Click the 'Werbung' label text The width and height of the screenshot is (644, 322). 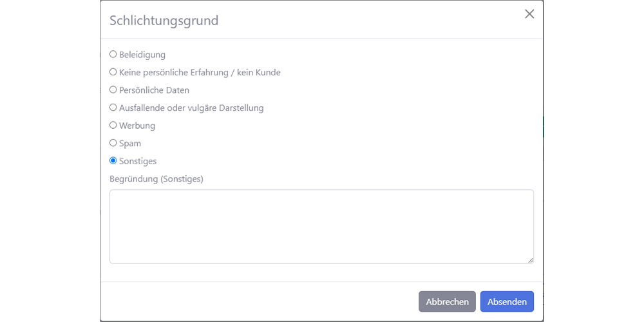[137, 126]
